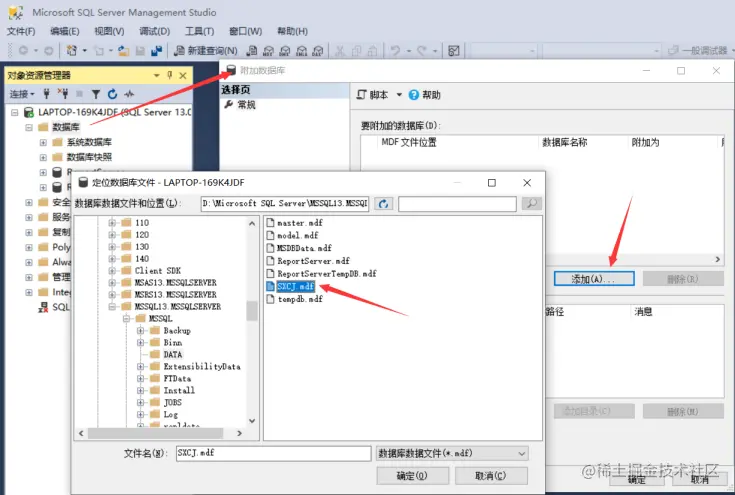This screenshot has width=735, height=495.
Task: Open the 视图(V) menu
Action: (109, 31)
